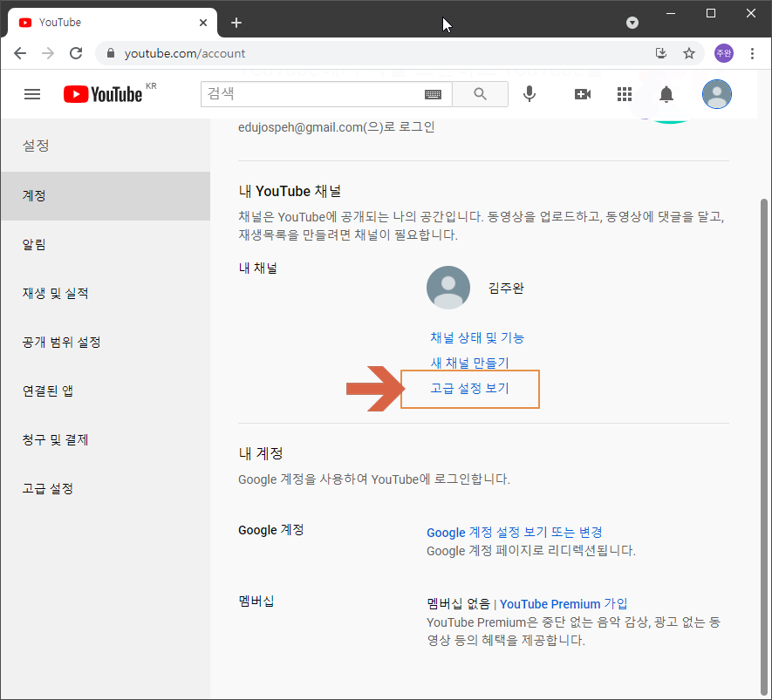
Task: Open YouTube apps grid icon
Action: click(x=625, y=94)
